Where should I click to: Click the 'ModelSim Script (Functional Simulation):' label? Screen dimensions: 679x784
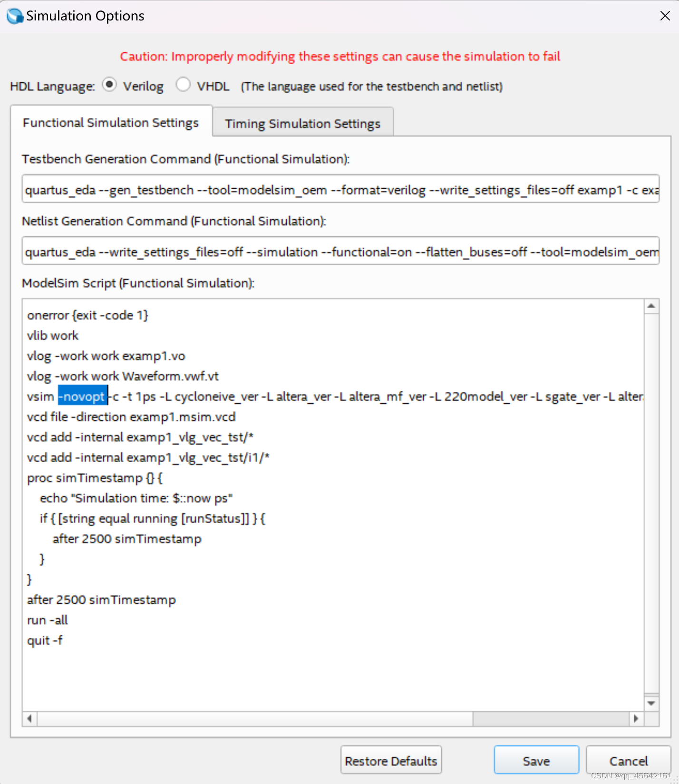pyautogui.click(x=138, y=283)
